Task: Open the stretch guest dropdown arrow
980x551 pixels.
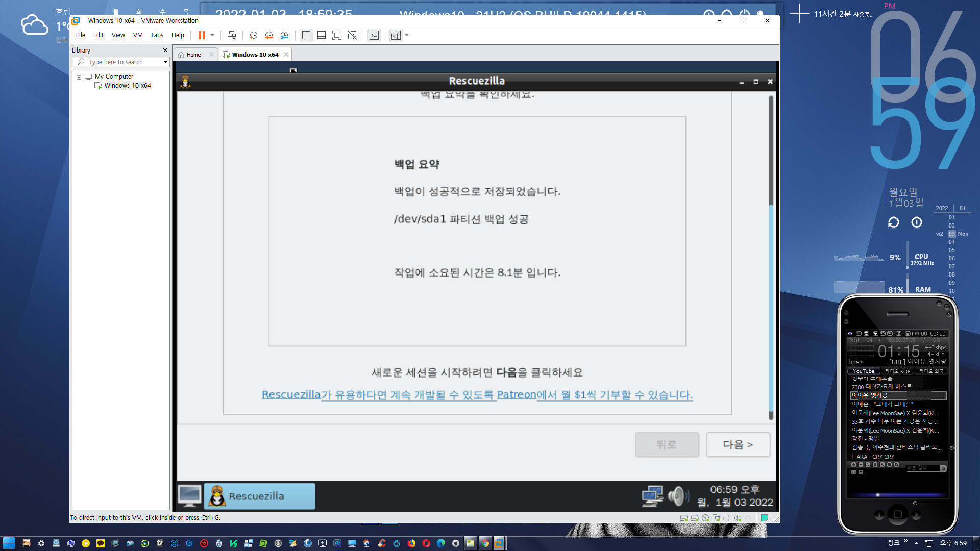Action: pos(407,35)
